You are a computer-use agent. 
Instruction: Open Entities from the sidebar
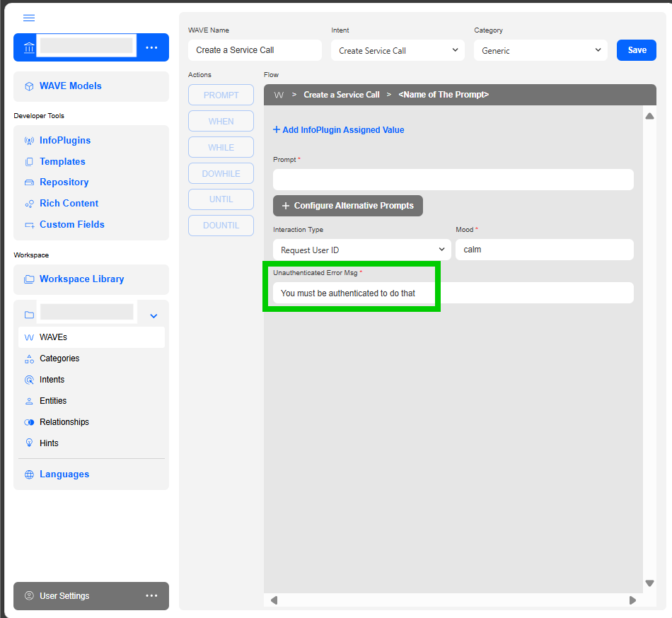(x=53, y=401)
